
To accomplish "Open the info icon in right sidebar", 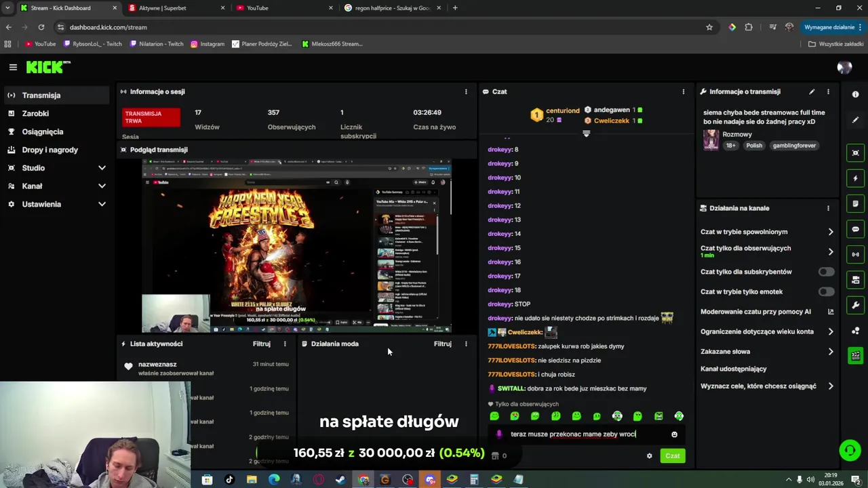I will pyautogui.click(x=855, y=94).
